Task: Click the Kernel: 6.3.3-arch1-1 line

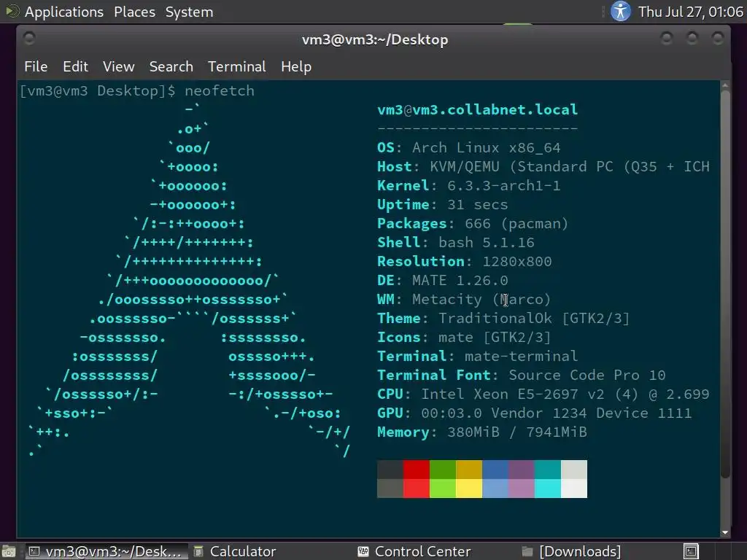Action: (469, 186)
